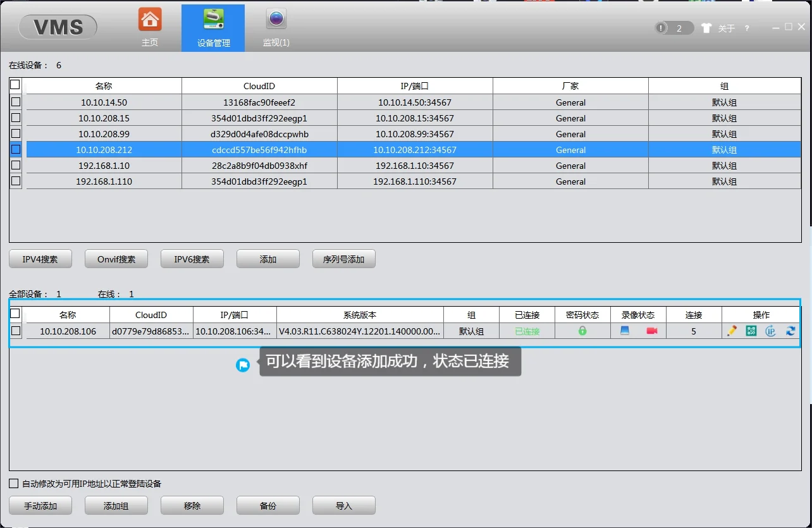Image resolution: width=812 pixels, height=528 pixels.
Task: Select name cell 10.10.208.106 in all devices
Action: coord(68,331)
